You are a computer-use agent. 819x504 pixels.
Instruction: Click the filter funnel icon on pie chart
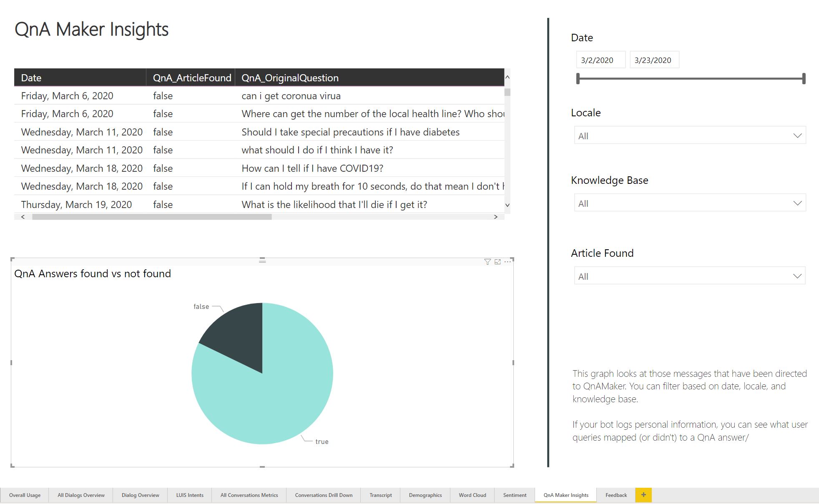coord(487,262)
